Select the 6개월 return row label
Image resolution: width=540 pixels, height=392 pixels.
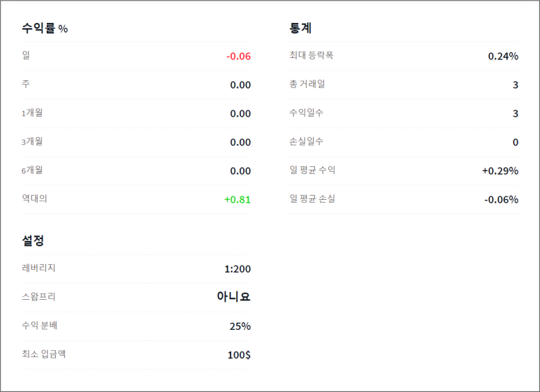coord(32,170)
